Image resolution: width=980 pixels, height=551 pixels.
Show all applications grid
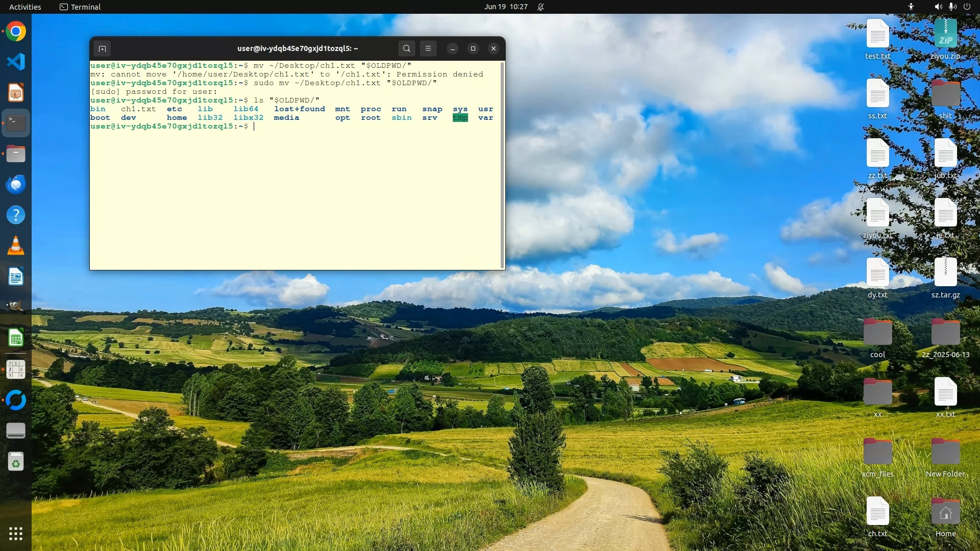pos(16,534)
